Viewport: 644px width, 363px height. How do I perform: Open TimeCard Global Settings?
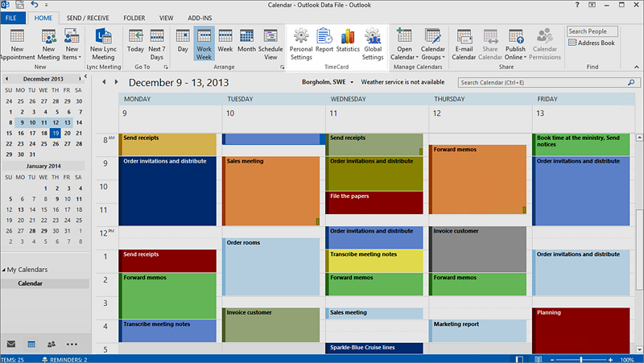coord(373,43)
